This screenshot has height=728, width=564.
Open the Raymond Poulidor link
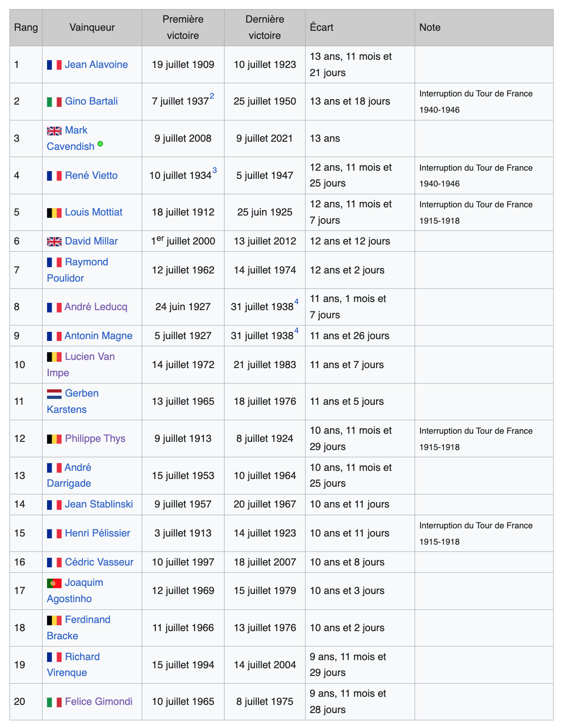click(86, 262)
